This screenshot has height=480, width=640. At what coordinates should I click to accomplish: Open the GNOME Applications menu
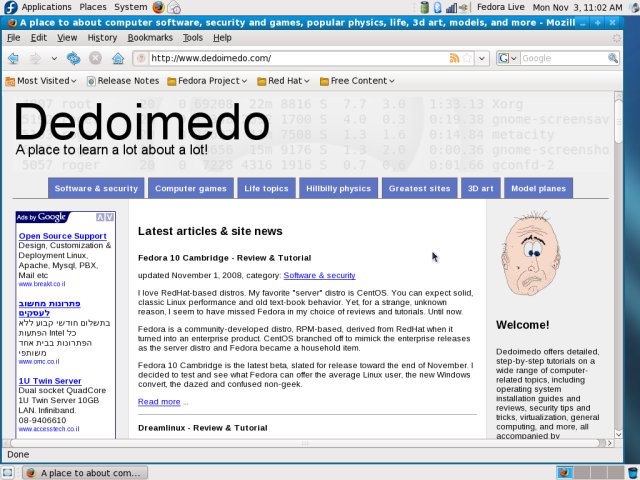point(46,7)
